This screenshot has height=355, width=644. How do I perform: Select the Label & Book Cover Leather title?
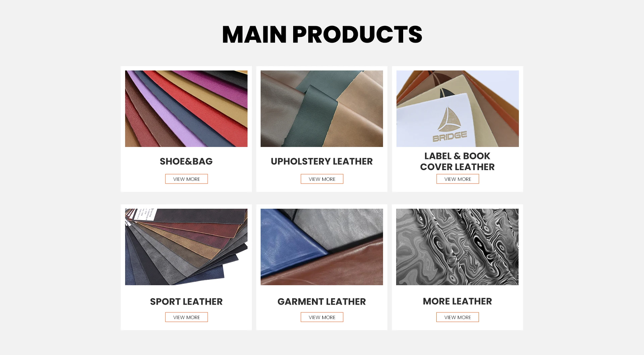point(458,161)
